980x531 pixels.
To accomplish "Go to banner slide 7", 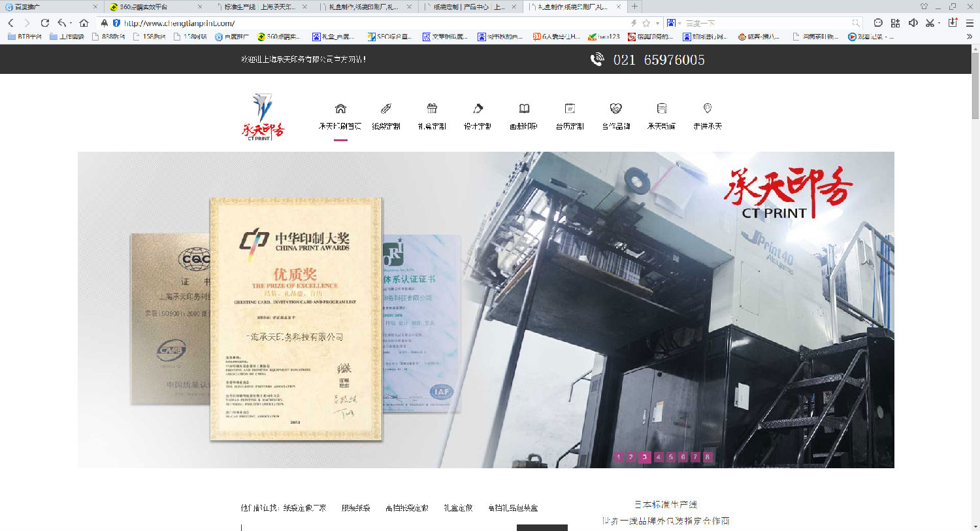I will point(695,457).
